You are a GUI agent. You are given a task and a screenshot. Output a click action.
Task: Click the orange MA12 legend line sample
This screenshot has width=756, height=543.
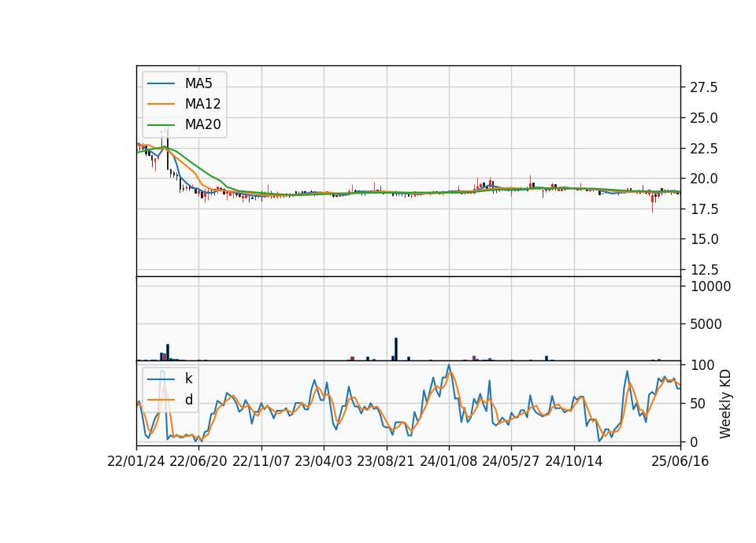161,104
